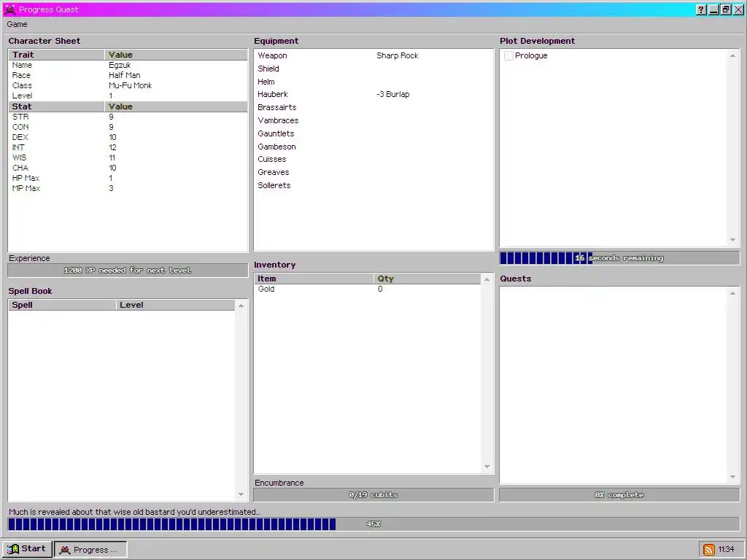Click the Trait column header
This screenshot has height=560, width=747.
57,55
